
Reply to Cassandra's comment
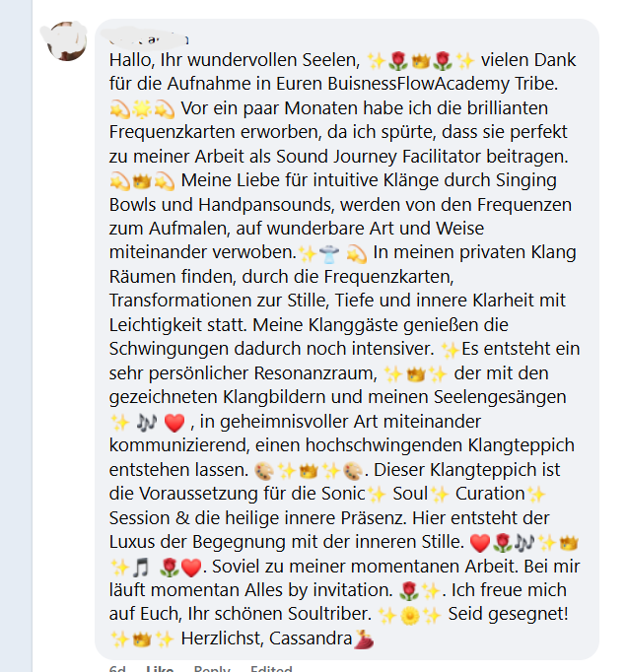click(212, 669)
